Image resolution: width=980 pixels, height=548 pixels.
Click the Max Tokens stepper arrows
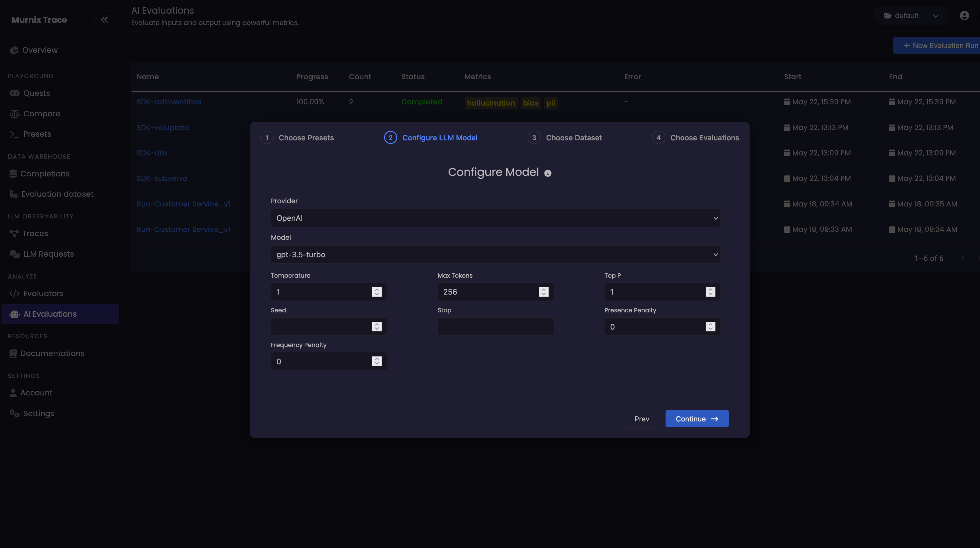543,292
